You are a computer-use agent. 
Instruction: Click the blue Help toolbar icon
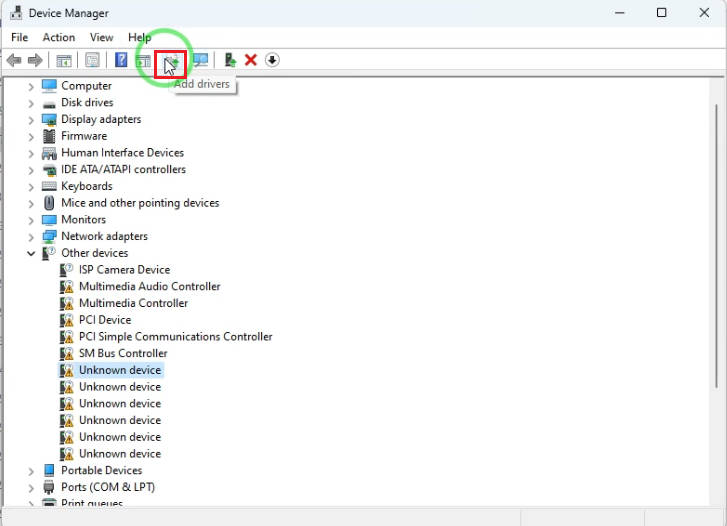(121, 60)
